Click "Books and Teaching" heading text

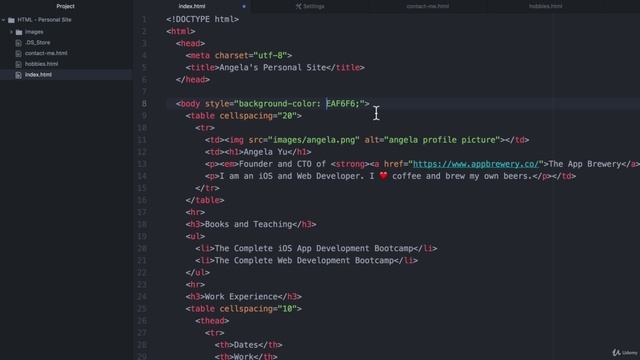(x=248, y=224)
